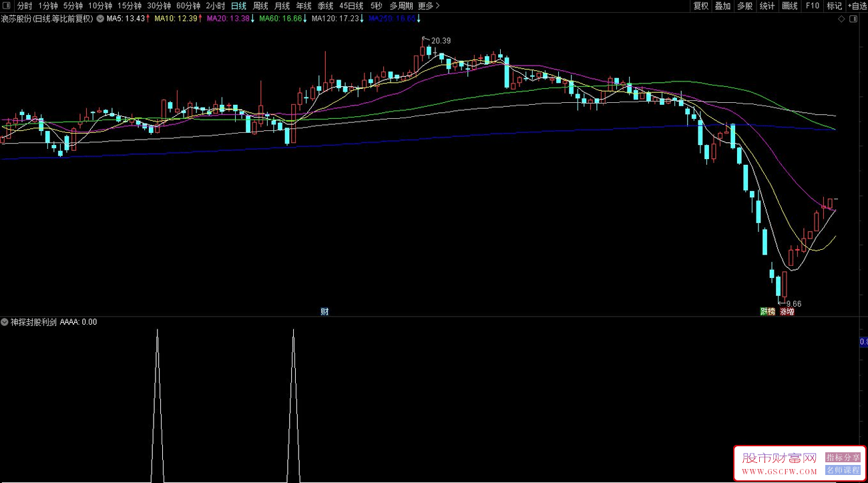This screenshot has width=868, height=483.
Task: Click the MA10: 12.39 indicator value
Action: click(176, 19)
